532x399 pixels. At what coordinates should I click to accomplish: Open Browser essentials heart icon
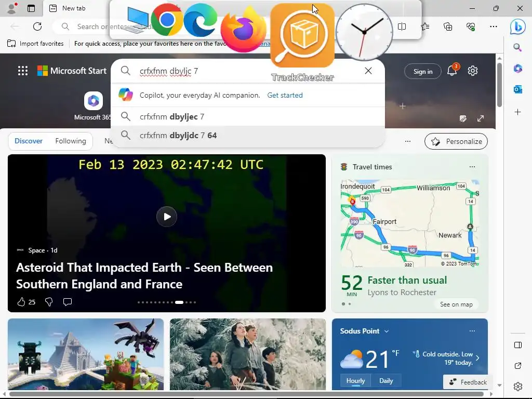coord(471,26)
